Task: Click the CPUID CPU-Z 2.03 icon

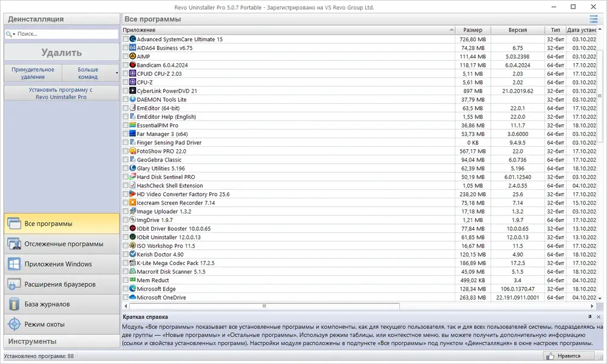Action: pyautogui.click(x=133, y=73)
